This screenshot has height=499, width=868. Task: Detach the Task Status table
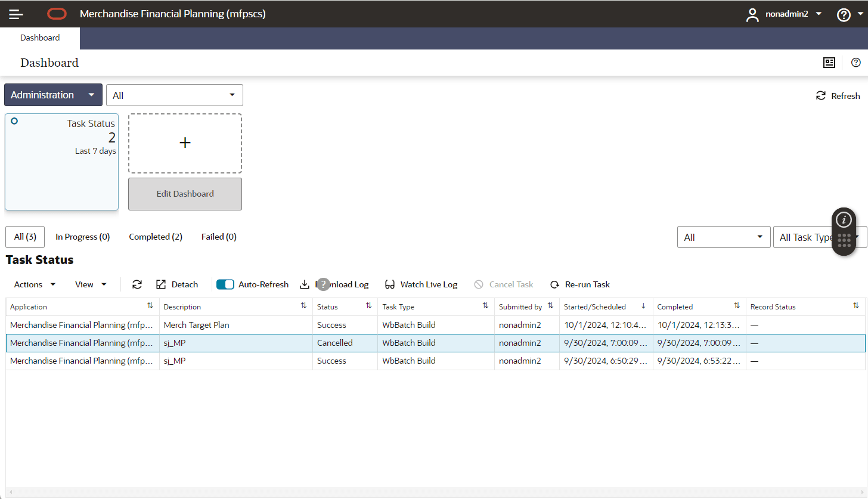pyautogui.click(x=176, y=284)
